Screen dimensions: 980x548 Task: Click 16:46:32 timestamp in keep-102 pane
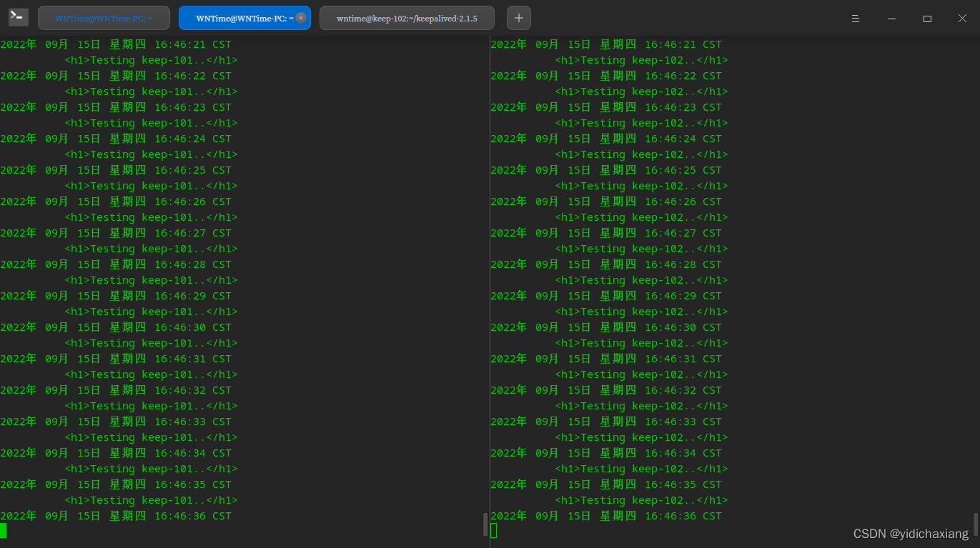(x=670, y=390)
